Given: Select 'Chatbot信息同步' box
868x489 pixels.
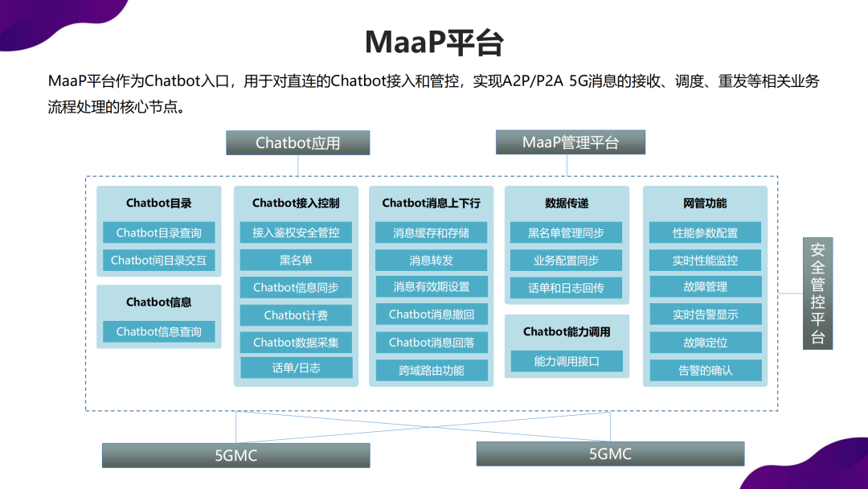Looking at the screenshot, I should (x=296, y=287).
